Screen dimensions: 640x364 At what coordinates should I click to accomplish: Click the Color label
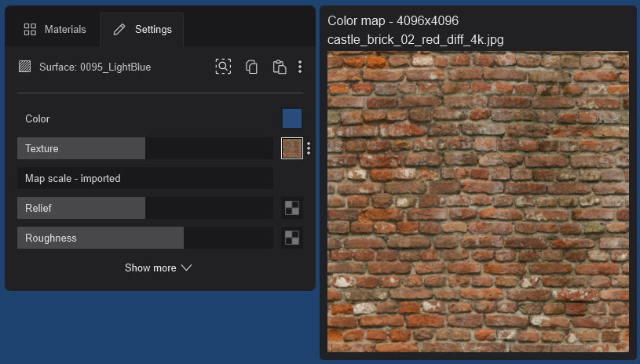(x=37, y=118)
